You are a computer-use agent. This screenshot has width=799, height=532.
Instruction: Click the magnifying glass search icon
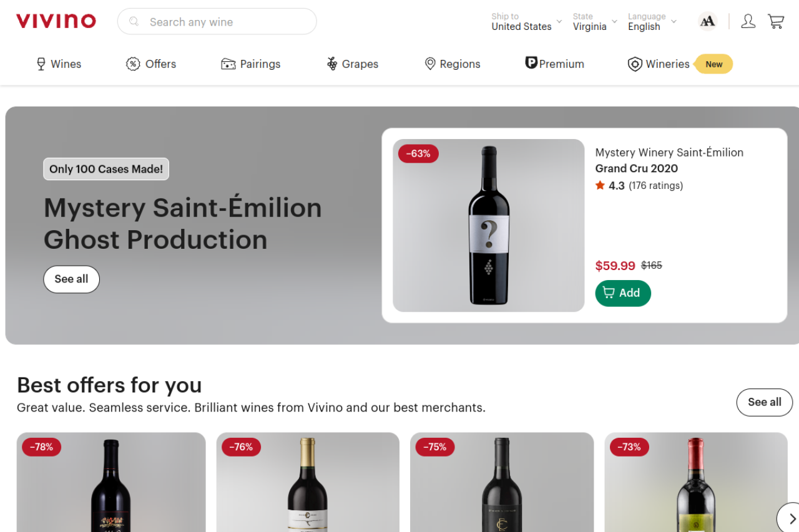134,22
